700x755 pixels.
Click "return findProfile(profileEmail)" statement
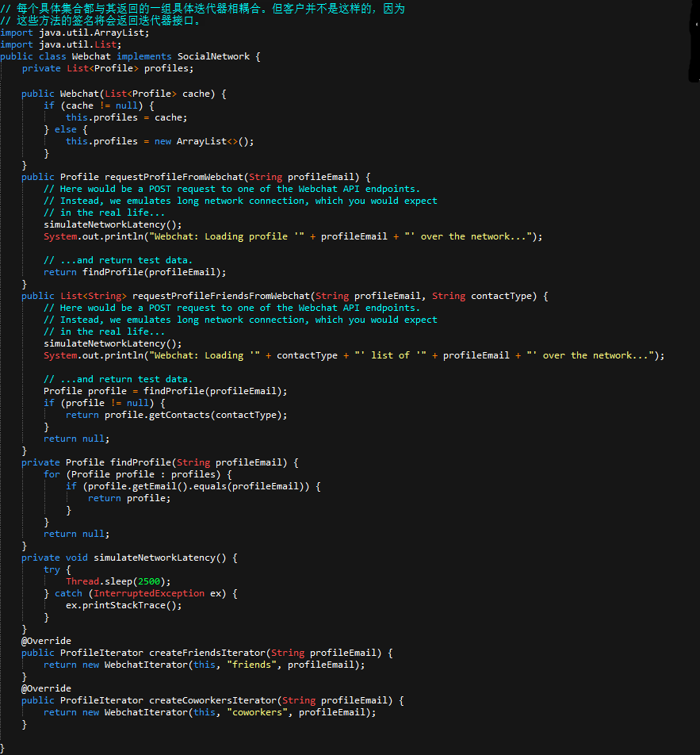135,272
